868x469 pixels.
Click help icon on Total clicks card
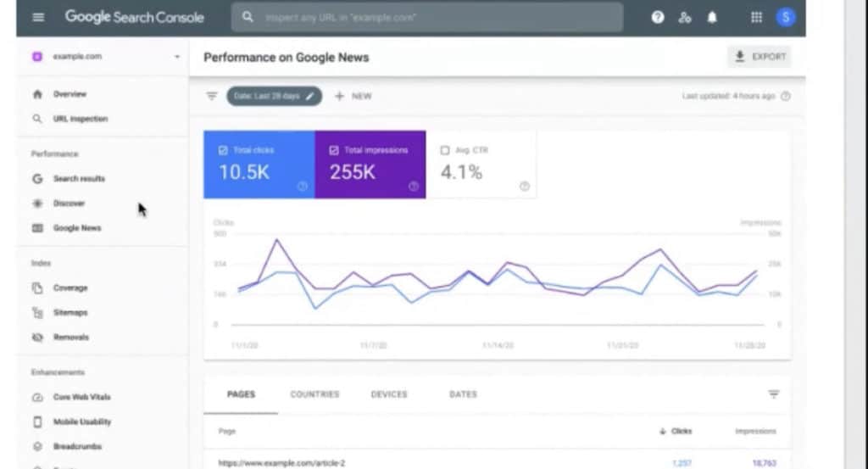[303, 187]
